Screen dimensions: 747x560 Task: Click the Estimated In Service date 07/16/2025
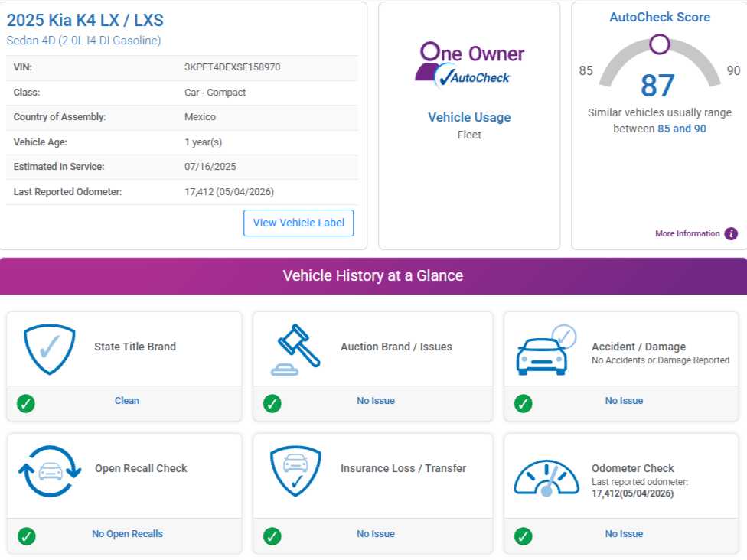(x=210, y=167)
